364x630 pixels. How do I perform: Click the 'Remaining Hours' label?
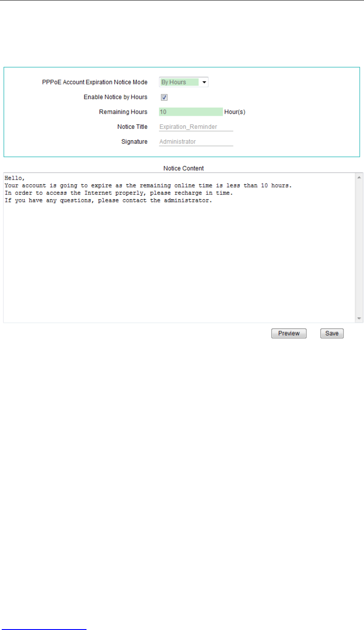pyautogui.click(x=123, y=112)
